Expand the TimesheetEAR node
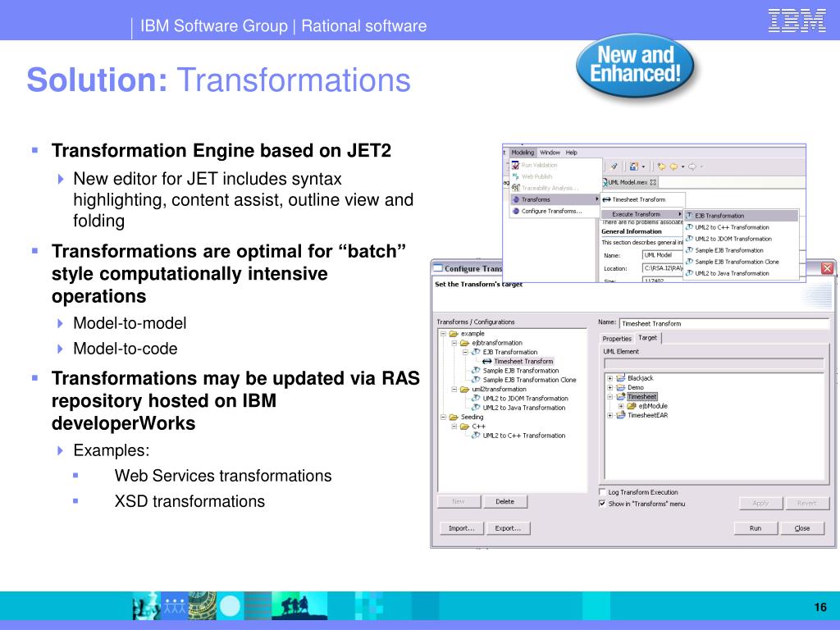This screenshot has height=630, width=840. [x=609, y=415]
